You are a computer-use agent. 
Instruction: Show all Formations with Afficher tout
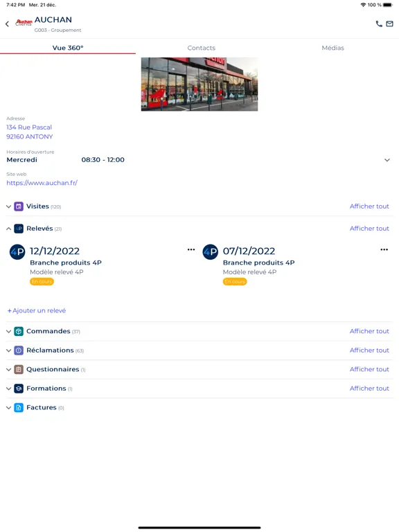coord(369,389)
